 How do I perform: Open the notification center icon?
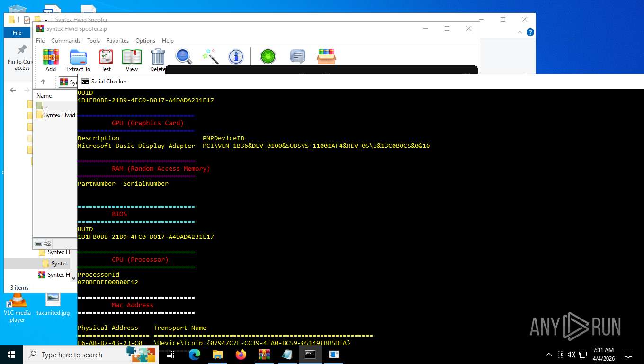628,355
